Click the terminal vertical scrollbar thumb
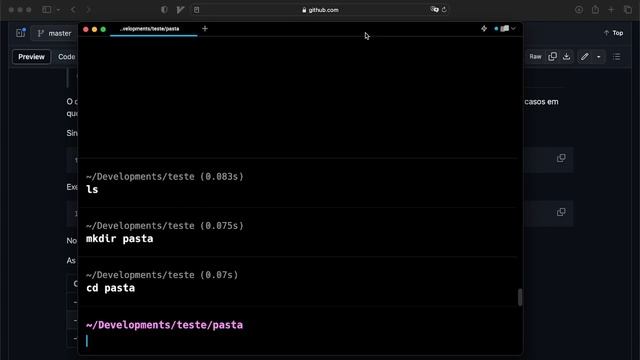The width and height of the screenshot is (640, 360). [520, 297]
